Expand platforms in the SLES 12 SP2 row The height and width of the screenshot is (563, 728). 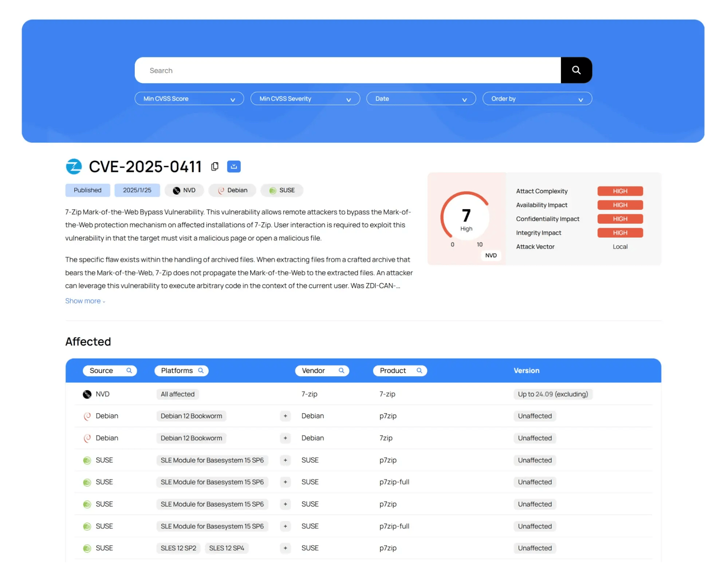tap(285, 548)
